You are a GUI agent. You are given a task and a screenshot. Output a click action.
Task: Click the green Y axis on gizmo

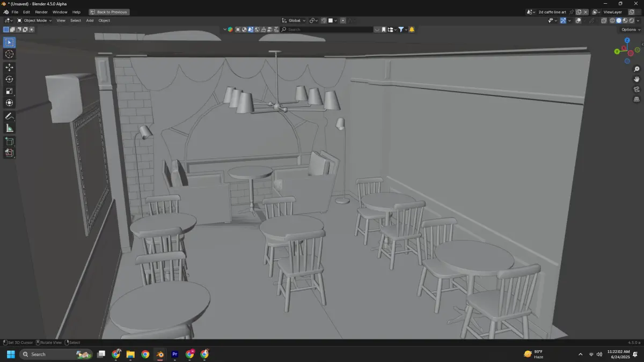(617, 51)
